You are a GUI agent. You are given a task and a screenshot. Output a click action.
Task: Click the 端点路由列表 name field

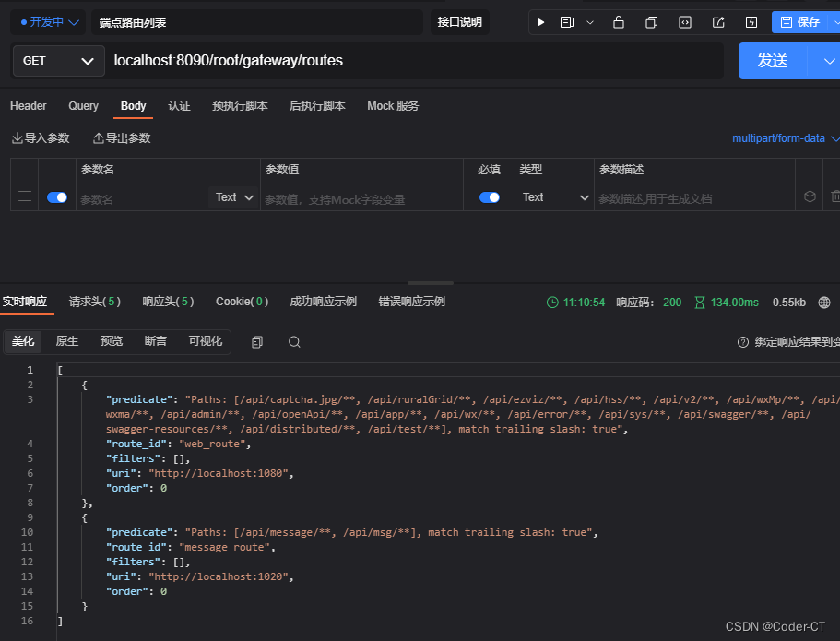[x=256, y=22]
